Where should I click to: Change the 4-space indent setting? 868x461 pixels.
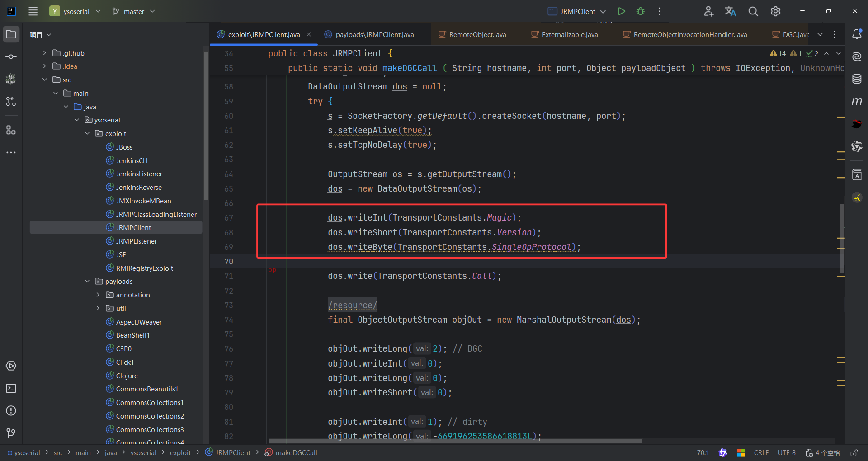[x=823, y=453]
